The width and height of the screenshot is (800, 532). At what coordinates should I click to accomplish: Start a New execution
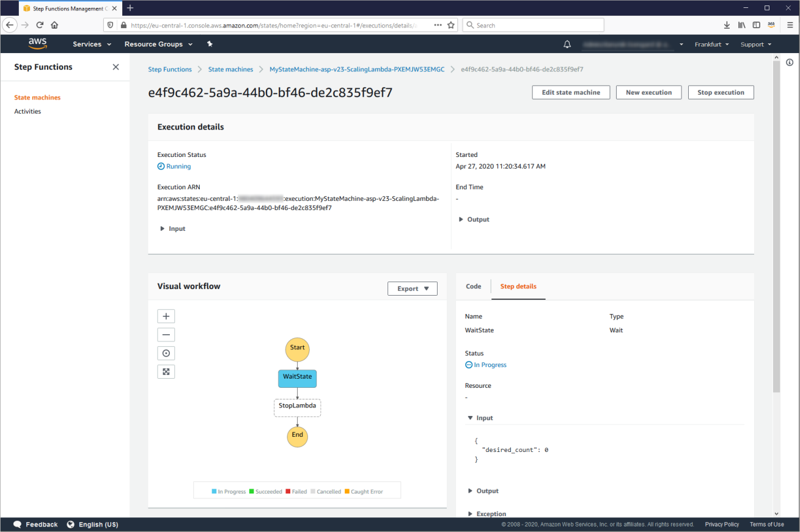pyautogui.click(x=649, y=92)
